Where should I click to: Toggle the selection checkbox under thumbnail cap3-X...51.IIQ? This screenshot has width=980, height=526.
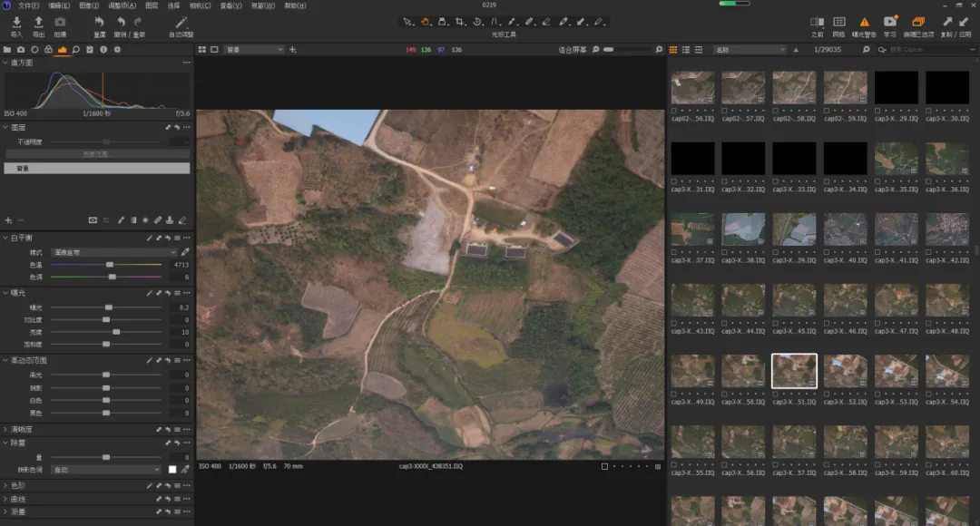(775, 392)
